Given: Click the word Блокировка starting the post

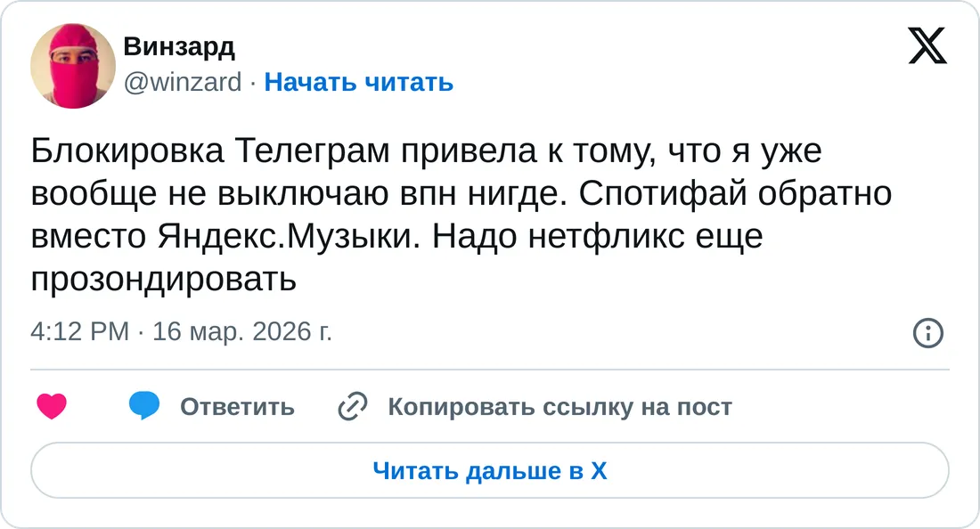Looking at the screenshot, I should 128,151.
